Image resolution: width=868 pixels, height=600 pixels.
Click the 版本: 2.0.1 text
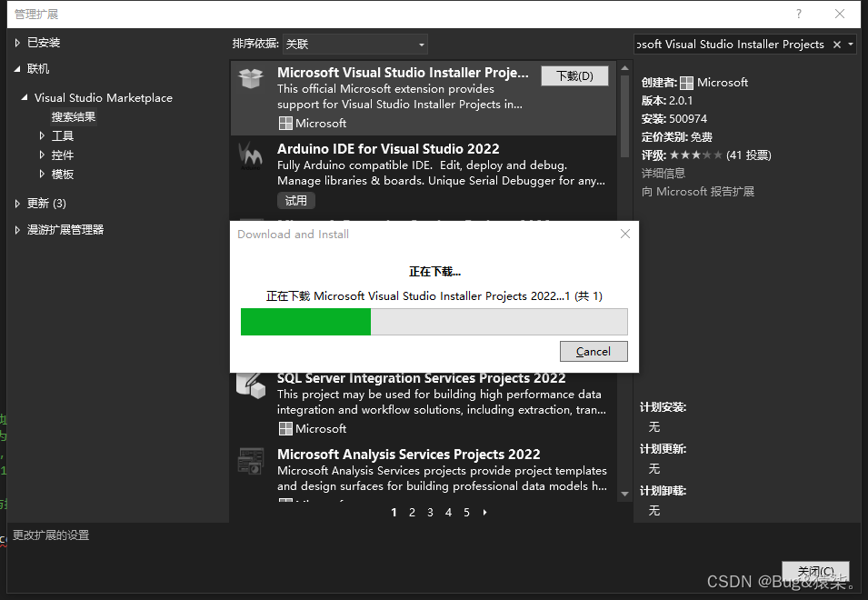667,101
